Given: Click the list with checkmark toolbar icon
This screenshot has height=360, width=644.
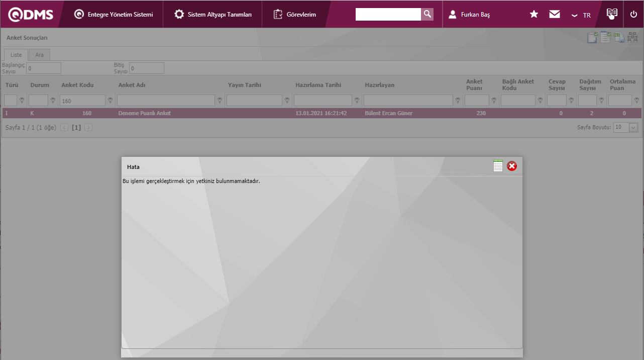Looking at the screenshot, I should coord(606,38).
